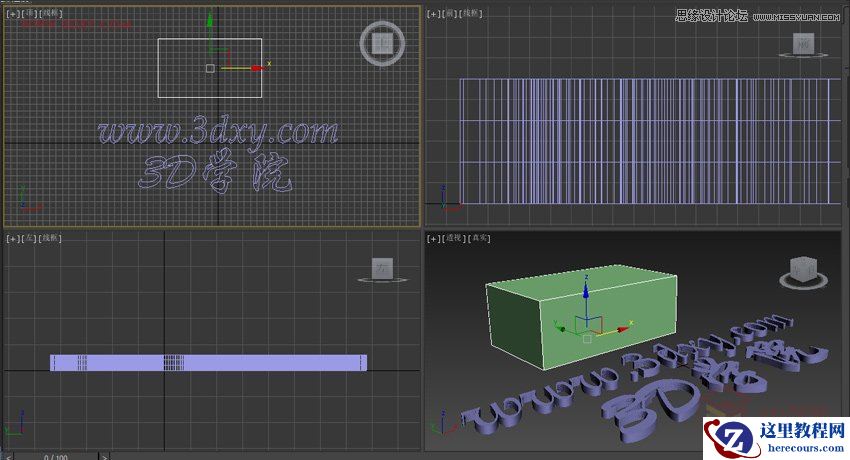850x460 pixels.
Task: Click the time slider previous frame arrow
Action: (x=8, y=457)
